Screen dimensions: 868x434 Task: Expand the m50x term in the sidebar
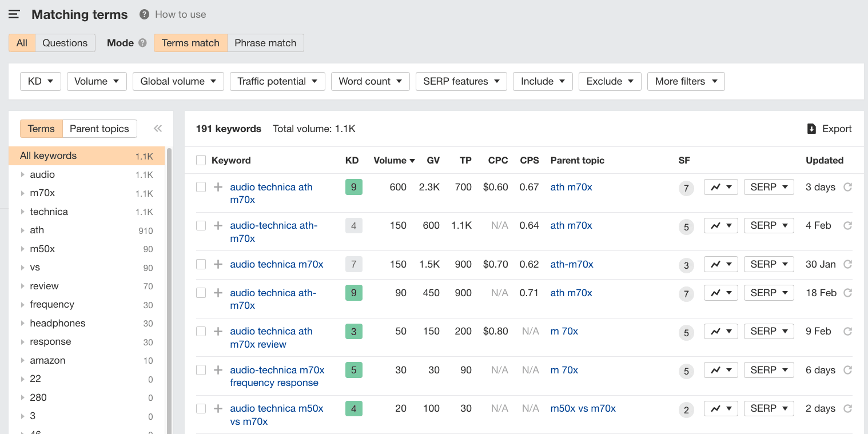click(22, 249)
